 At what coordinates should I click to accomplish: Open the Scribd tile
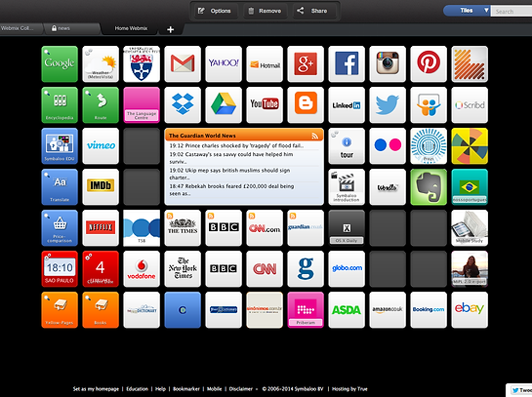tap(470, 105)
